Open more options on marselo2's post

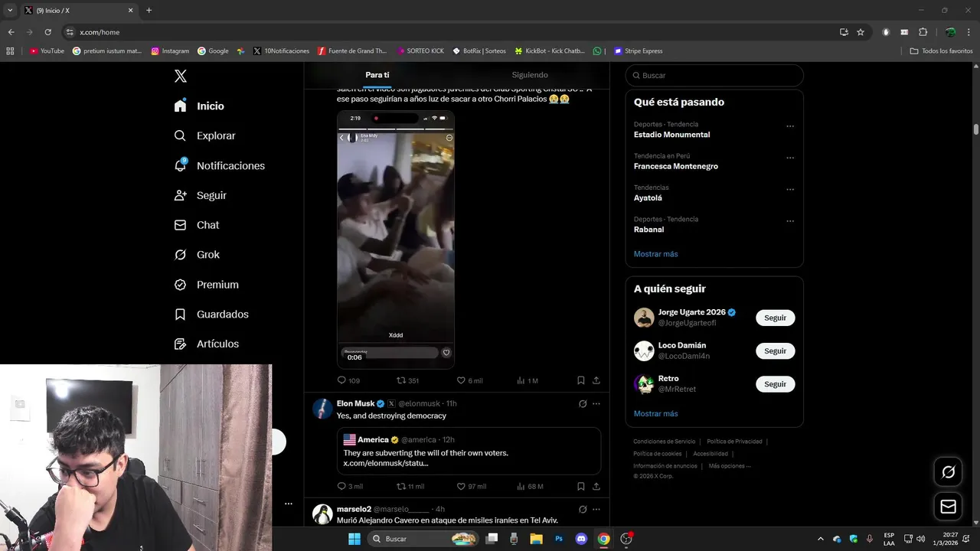coord(596,510)
